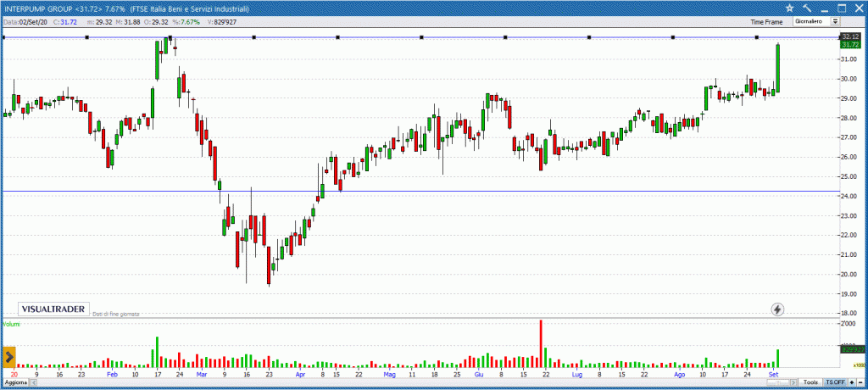This screenshot has height=390, width=868.
Task: Click the Apr label on date axis
Action: pyautogui.click(x=301, y=375)
